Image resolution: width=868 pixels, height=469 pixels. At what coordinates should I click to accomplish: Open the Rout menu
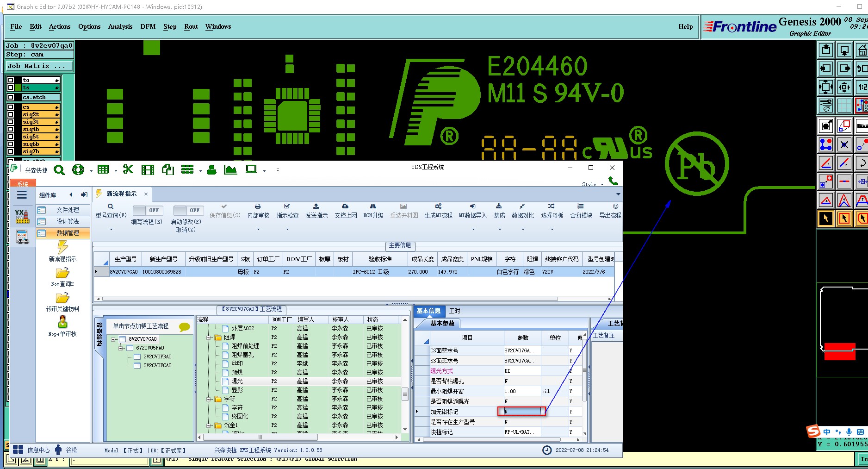click(x=191, y=26)
